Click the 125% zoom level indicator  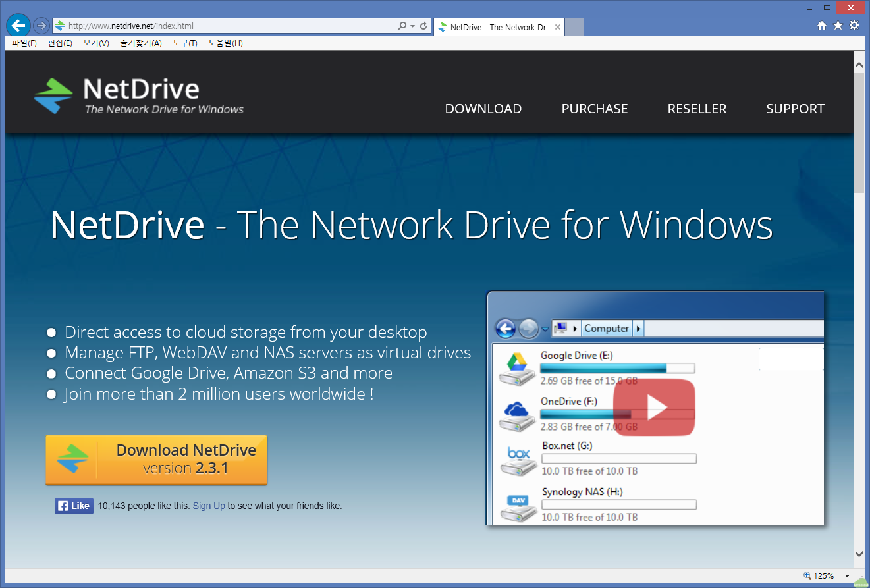click(819, 575)
